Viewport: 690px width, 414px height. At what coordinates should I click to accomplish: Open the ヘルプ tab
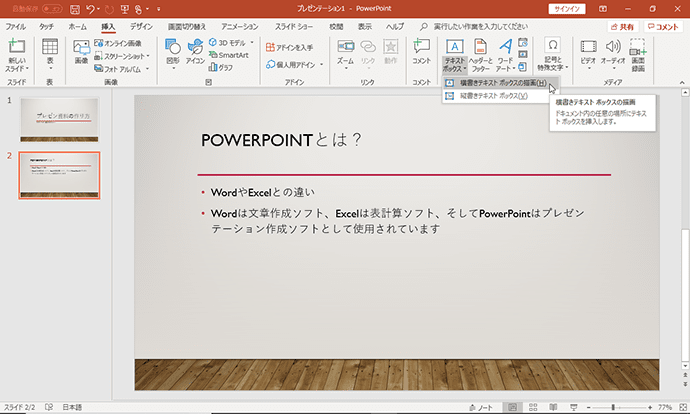(x=395, y=26)
